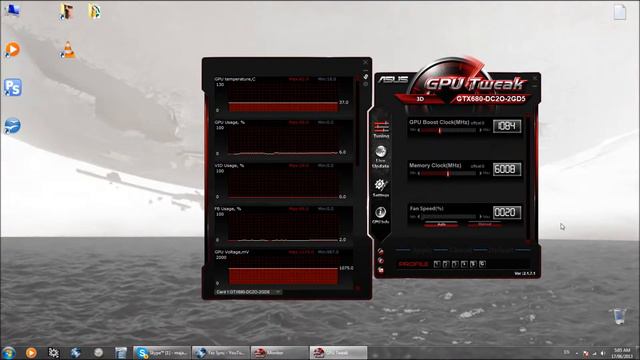Click the GTX680-DC2O-2GD5 card name label
This screenshot has height=360, width=640.
491,99
